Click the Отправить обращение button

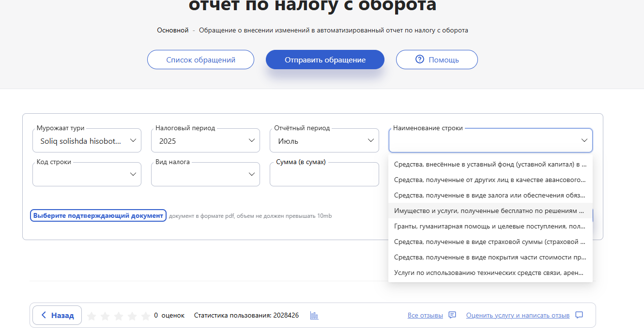[325, 60]
